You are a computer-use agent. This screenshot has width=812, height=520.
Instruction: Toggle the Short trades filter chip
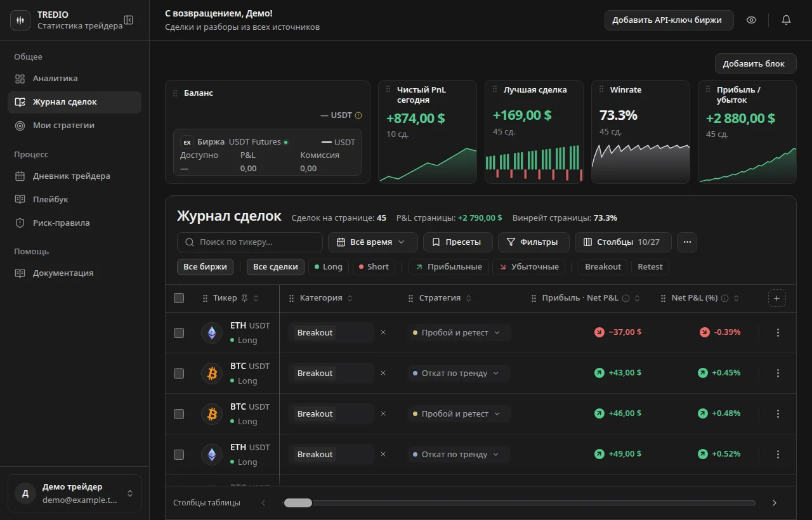374,267
